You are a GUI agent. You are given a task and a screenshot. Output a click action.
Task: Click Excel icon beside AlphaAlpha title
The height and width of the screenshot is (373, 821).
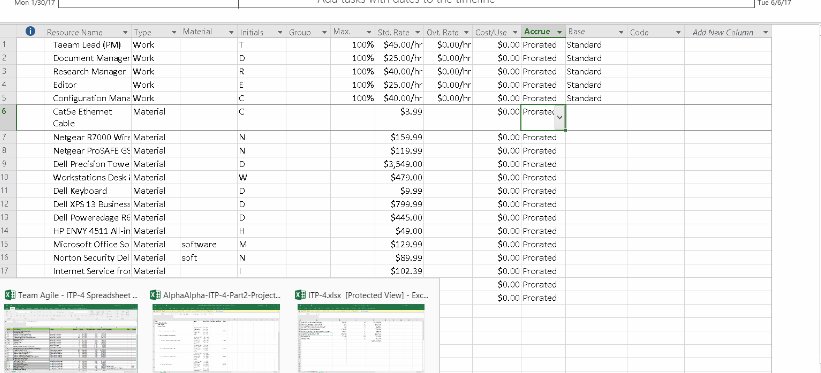pyautogui.click(x=156, y=295)
